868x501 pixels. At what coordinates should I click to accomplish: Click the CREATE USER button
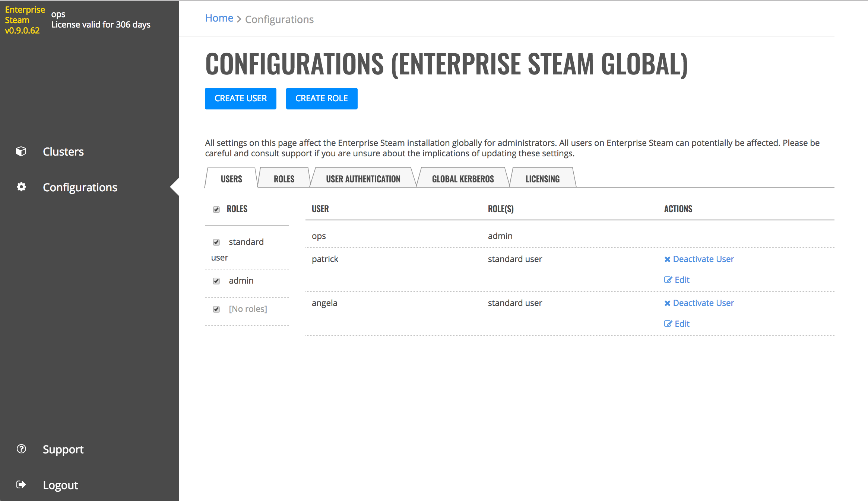(240, 98)
